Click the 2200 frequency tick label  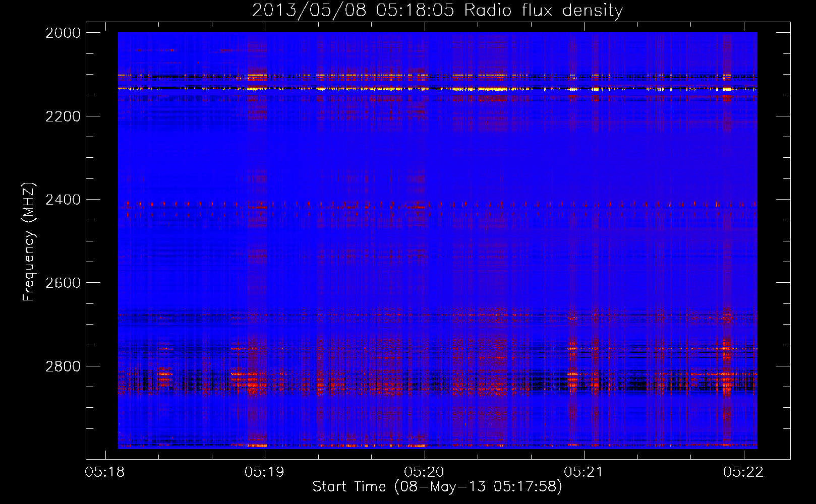click(x=63, y=116)
